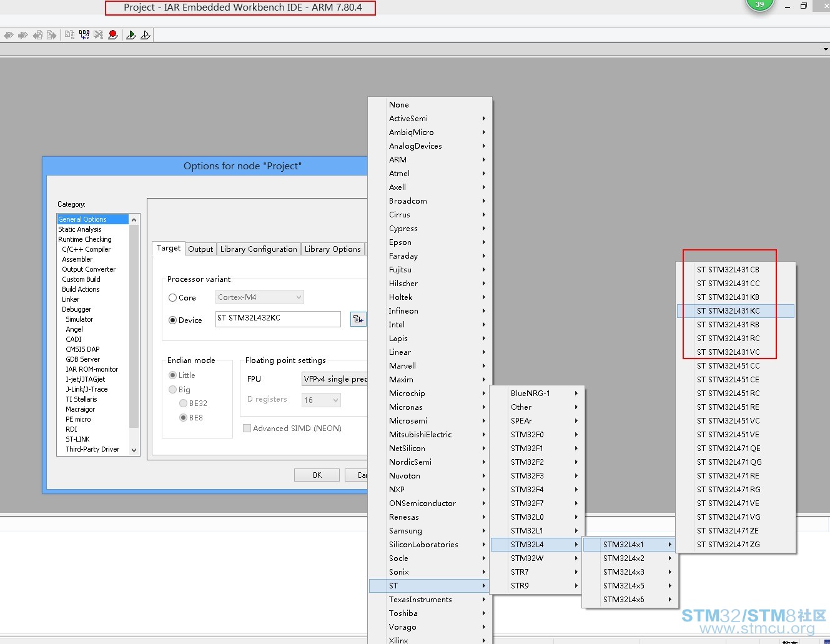Choose ST STM32L431CB device

(736, 270)
